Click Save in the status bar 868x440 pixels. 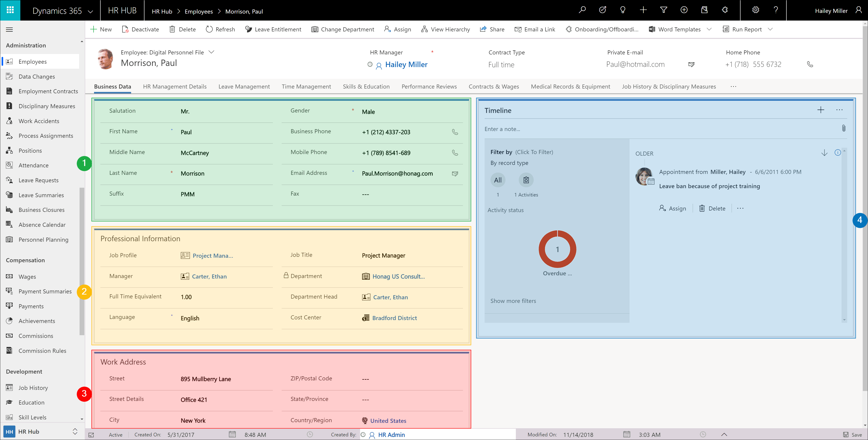click(x=852, y=435)
